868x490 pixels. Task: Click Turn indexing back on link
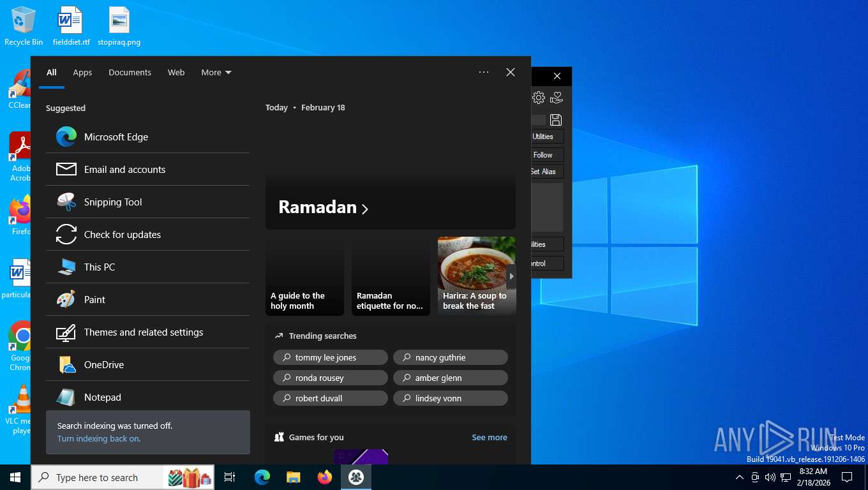pos(99,439)
